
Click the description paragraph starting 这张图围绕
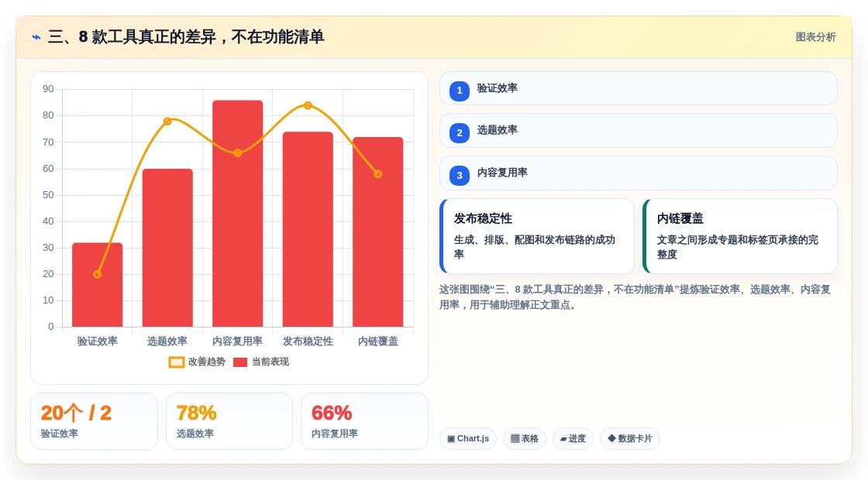pos(635,297)
